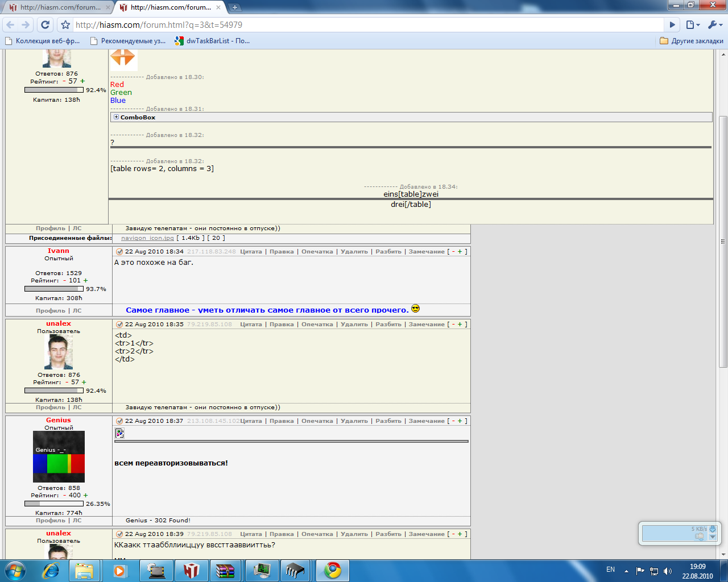Open the page menu dropdown in toolbar
Screen dimensions: 728x582
(692, 25)
